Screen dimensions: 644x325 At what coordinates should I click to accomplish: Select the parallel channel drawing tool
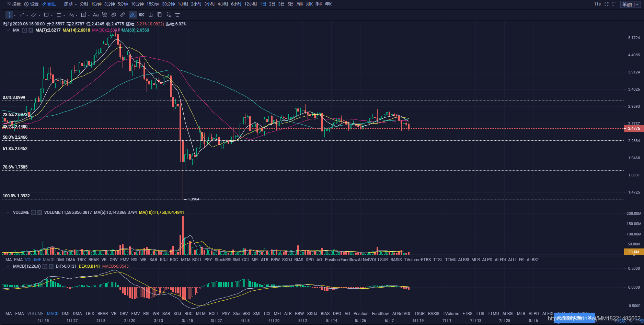coord(34,15)
